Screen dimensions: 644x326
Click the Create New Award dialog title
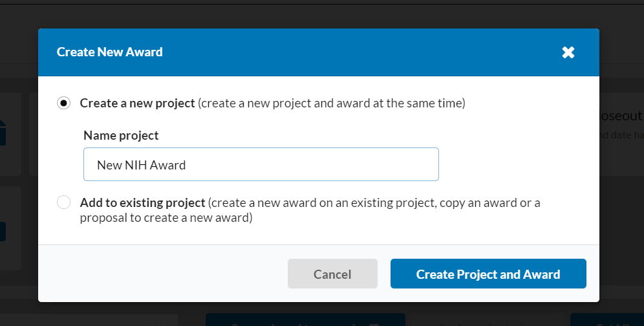click(x=110, y=52)
